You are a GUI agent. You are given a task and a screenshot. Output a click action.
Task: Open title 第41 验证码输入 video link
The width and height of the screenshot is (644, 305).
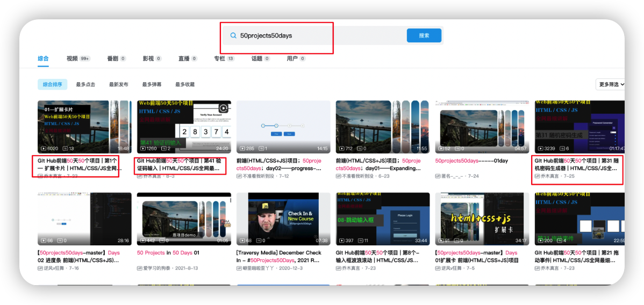click(180, 165)
